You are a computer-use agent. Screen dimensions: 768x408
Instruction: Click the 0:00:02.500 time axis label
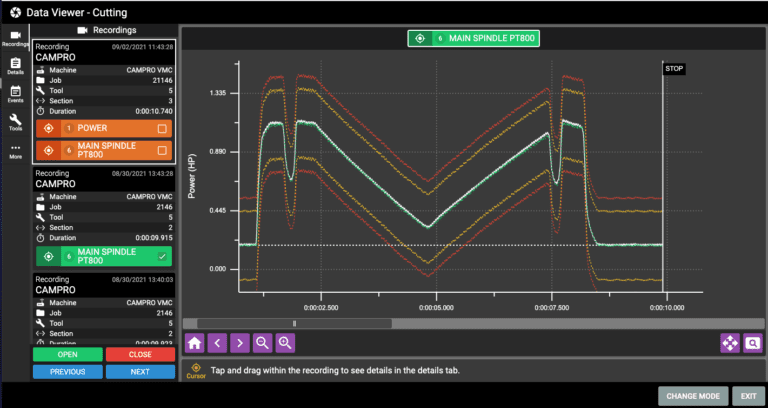pyautogui.click(x=320, y=308)
